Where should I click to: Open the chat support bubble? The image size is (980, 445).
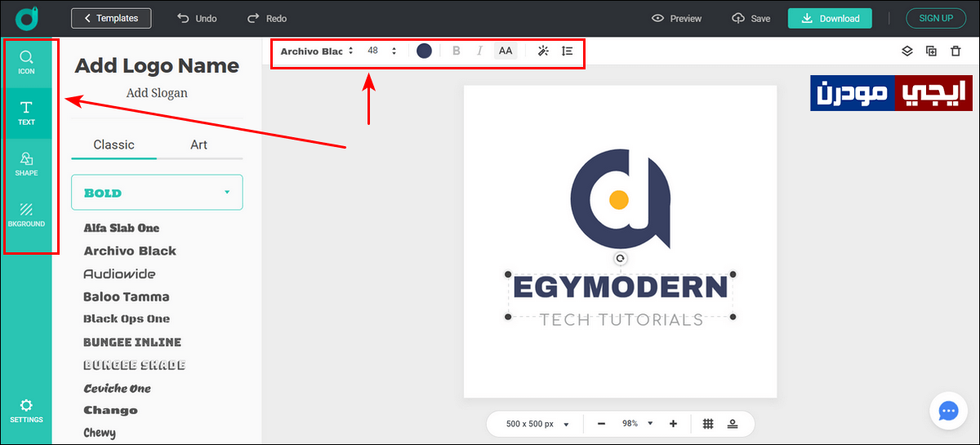[x=948, y=411]
